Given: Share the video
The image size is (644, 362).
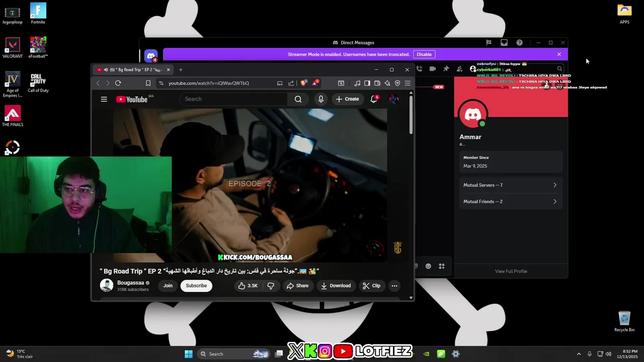Looking at the screenshot, I should [297, 286].
